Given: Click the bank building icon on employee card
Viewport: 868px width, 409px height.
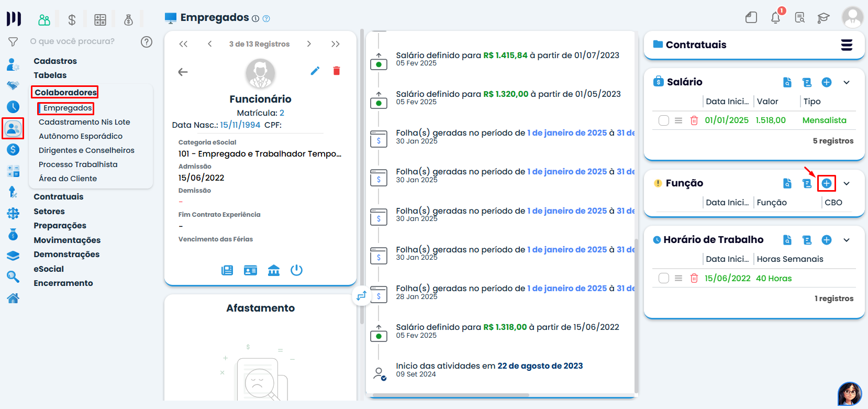Looking at the screenshot, I should coord(273,270).
